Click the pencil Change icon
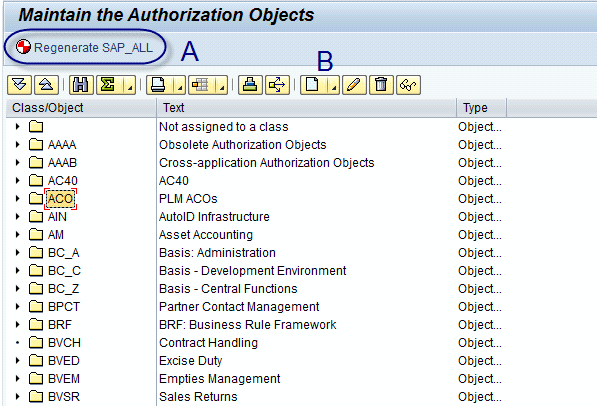 (354, 85)
